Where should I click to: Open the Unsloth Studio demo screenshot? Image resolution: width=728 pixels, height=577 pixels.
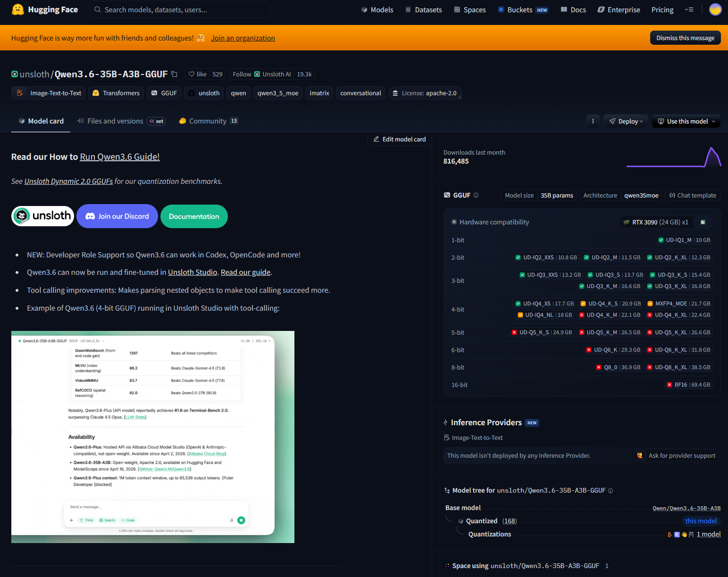pos(153,437)
